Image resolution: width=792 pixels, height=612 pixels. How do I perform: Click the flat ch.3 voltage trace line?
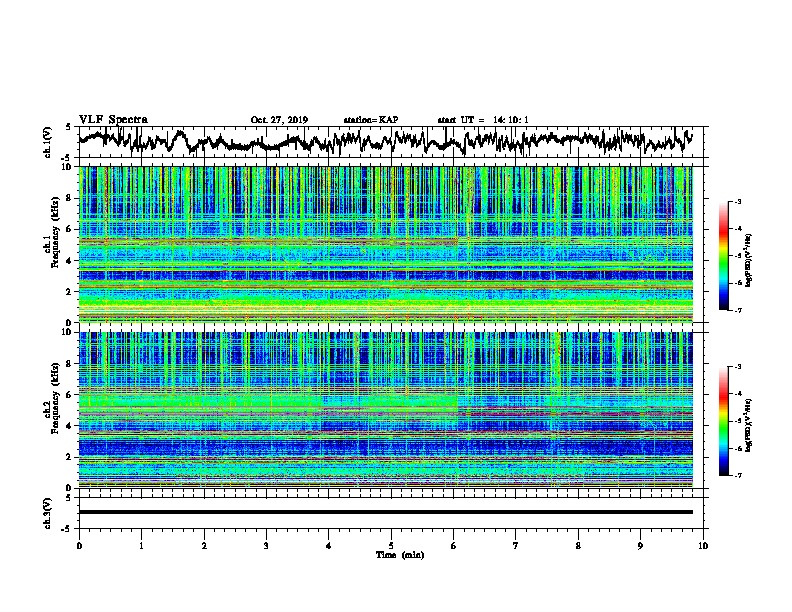coord(385,512)
